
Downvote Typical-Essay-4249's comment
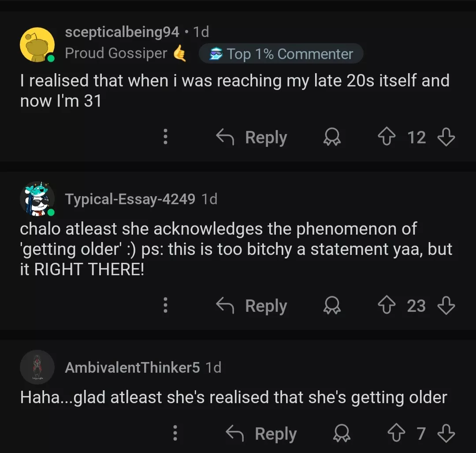446,305
